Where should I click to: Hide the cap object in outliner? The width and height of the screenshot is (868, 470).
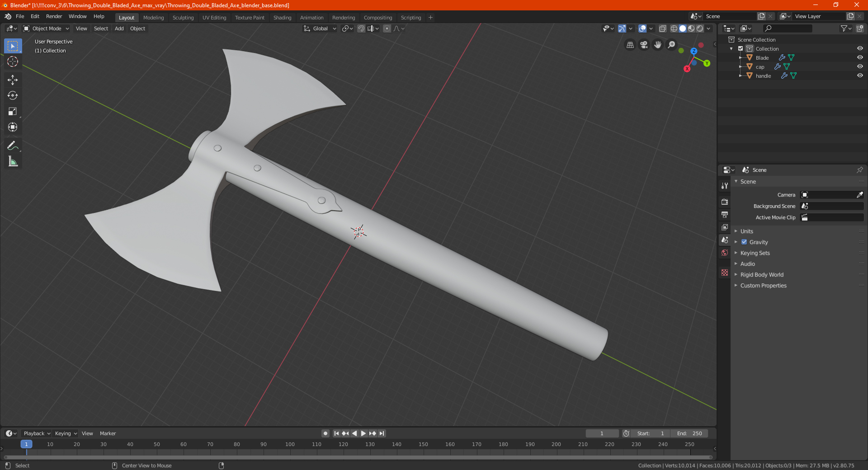coord(860,66)
